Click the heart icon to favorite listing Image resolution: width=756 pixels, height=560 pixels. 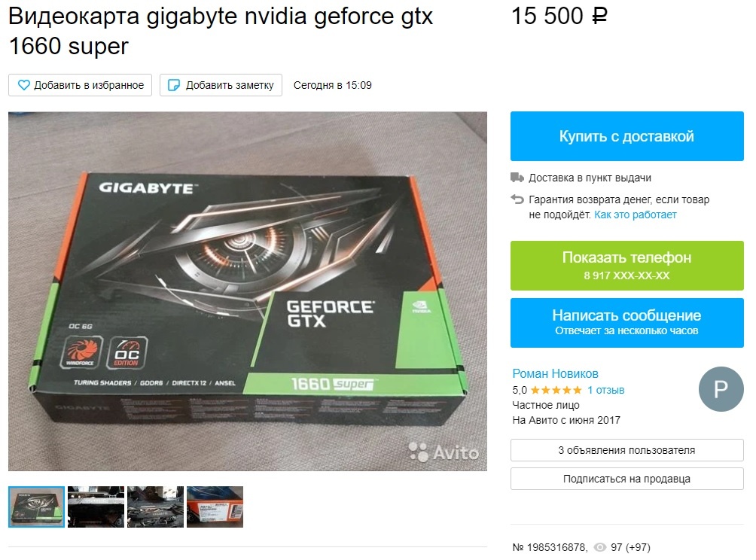tap(23, 85)
